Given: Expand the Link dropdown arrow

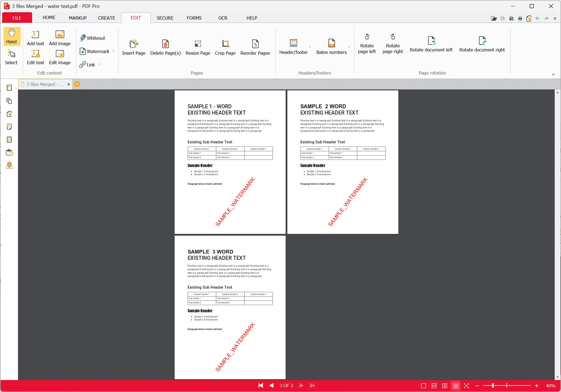Looking at the screenshot, I should [x=99, y=64].
